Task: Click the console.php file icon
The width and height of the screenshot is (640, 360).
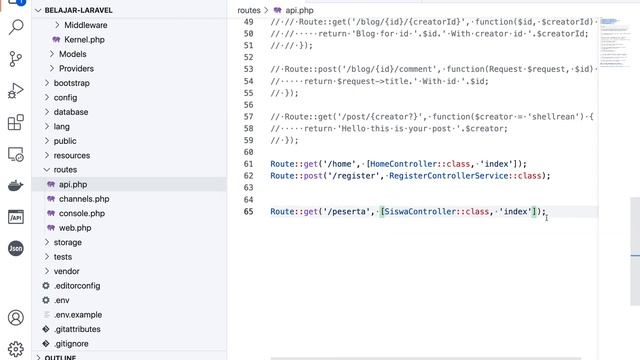Action: point(51,213)
